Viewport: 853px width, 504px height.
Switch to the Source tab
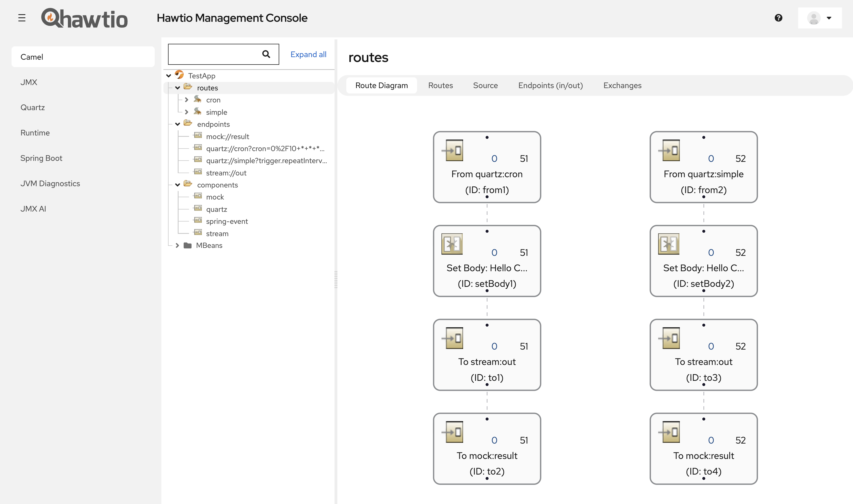[485, 86]
